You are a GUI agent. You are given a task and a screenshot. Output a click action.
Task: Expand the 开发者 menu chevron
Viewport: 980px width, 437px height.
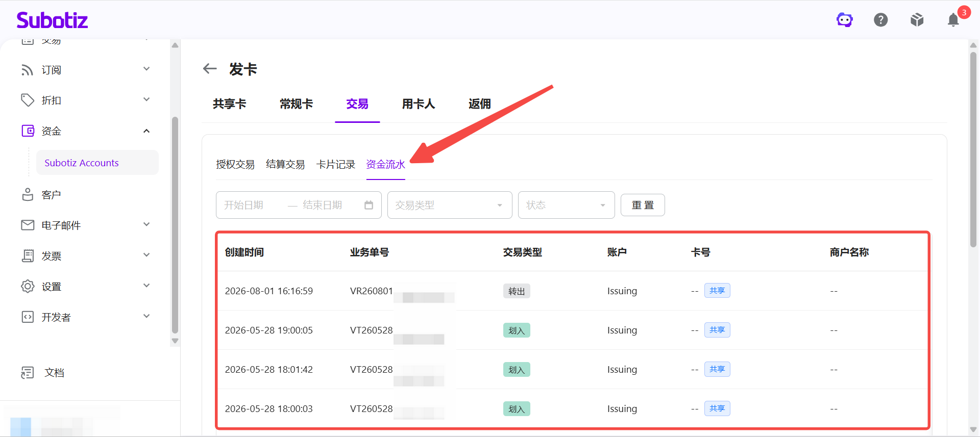(x=146, y=316)
